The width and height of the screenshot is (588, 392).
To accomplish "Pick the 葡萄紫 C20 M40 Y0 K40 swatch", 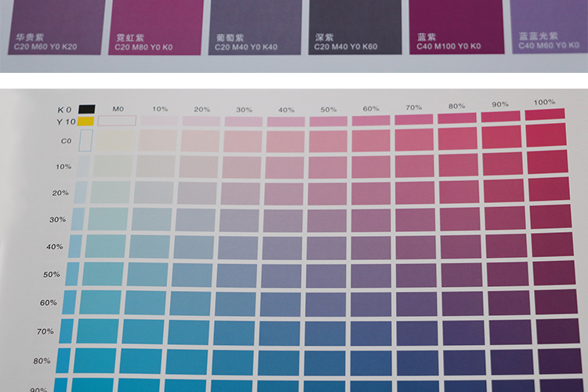I will pyautogui.click(x=255, y=27).
